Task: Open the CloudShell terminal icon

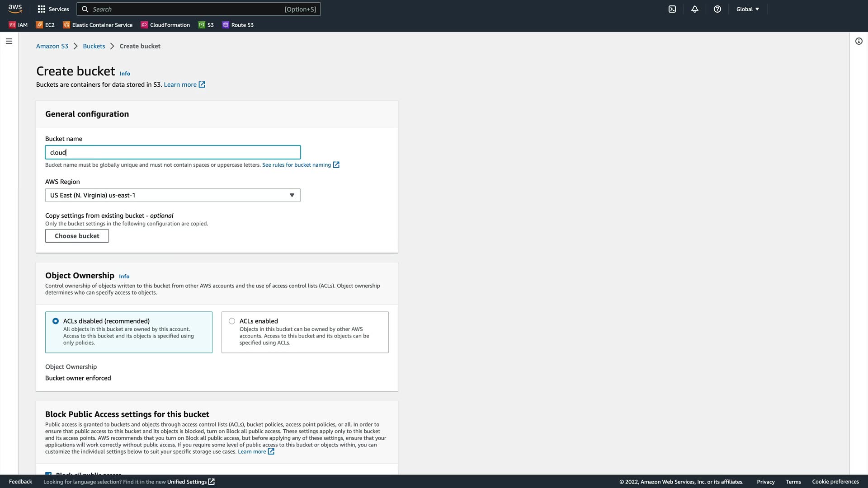Action: click(672, 9)
